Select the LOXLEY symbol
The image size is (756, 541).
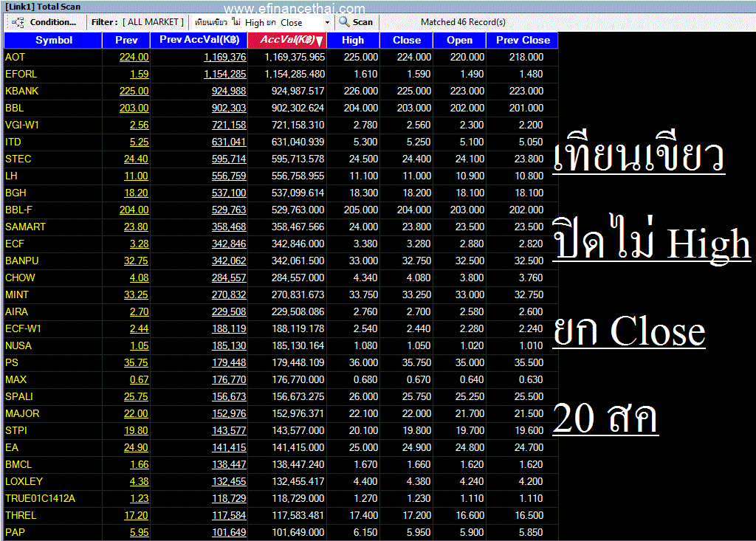[24, 481]
